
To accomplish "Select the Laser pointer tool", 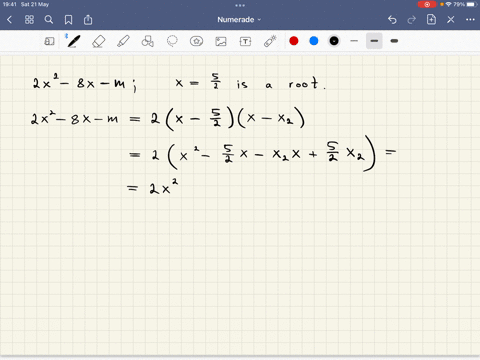I will click(x=270, y=41).
